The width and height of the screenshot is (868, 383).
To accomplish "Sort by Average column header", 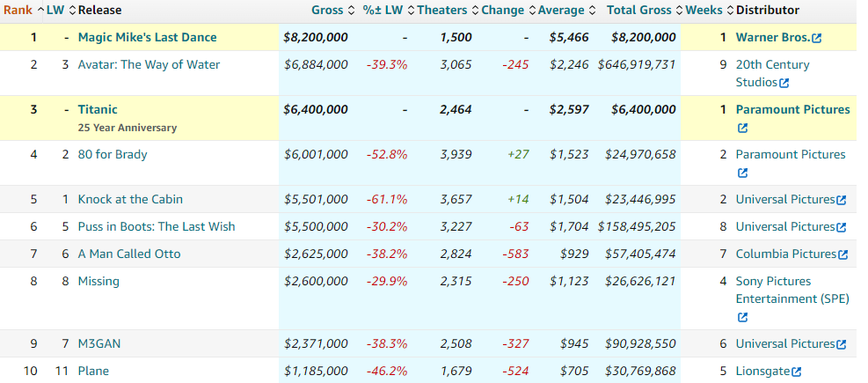I will pos(561,10).
